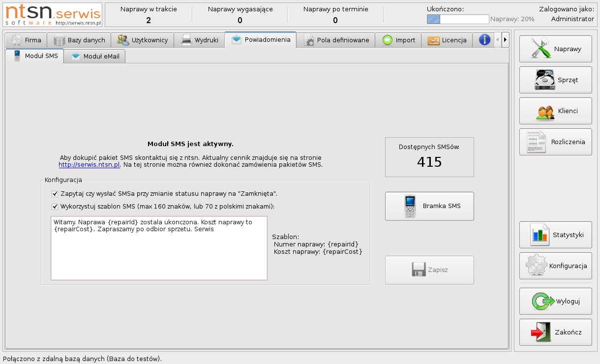This screenshot has width=600, height=364.
Task: Click the Ukończono progress bar
Action: coord(458,19)
